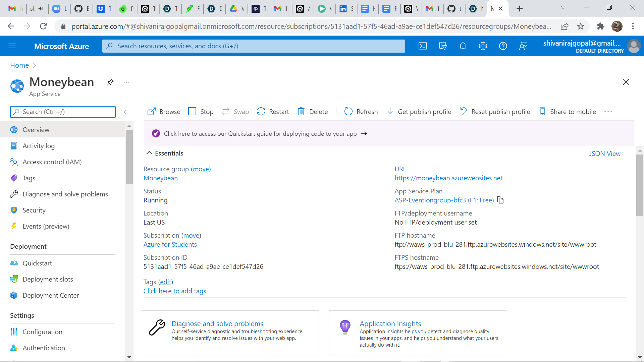The width and height of the screenshot is (644, 362).
Task: Click the Restart button
Action: pos(273,112)
